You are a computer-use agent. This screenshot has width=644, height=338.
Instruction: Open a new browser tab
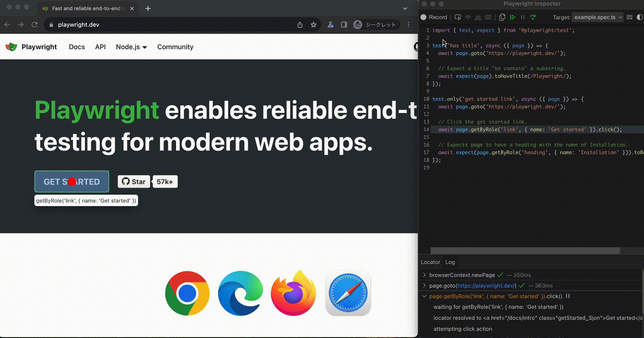(148, 8)
